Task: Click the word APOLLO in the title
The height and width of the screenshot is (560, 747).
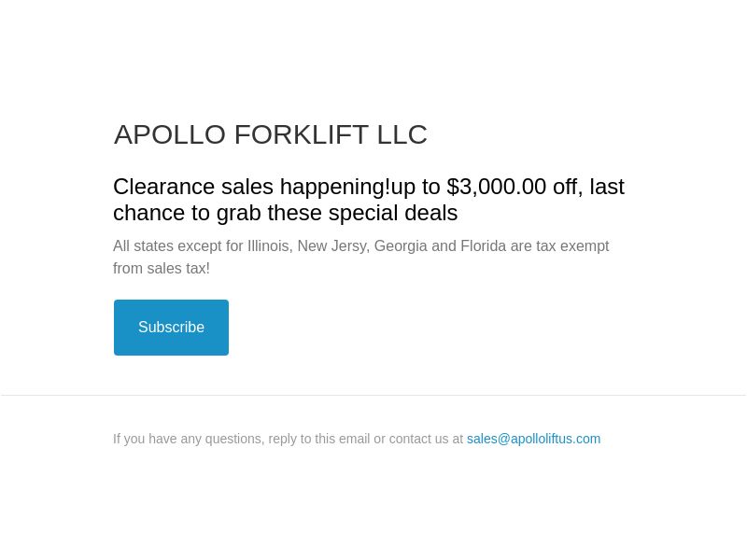Action: click(x=170, y=134)
